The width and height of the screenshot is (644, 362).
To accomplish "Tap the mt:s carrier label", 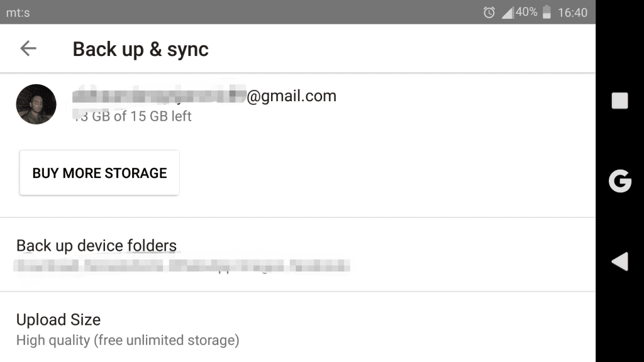I will [18, 13].
